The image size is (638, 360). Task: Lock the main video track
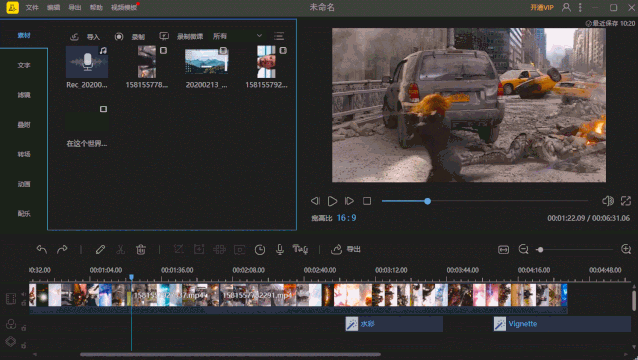click(24, 303)
